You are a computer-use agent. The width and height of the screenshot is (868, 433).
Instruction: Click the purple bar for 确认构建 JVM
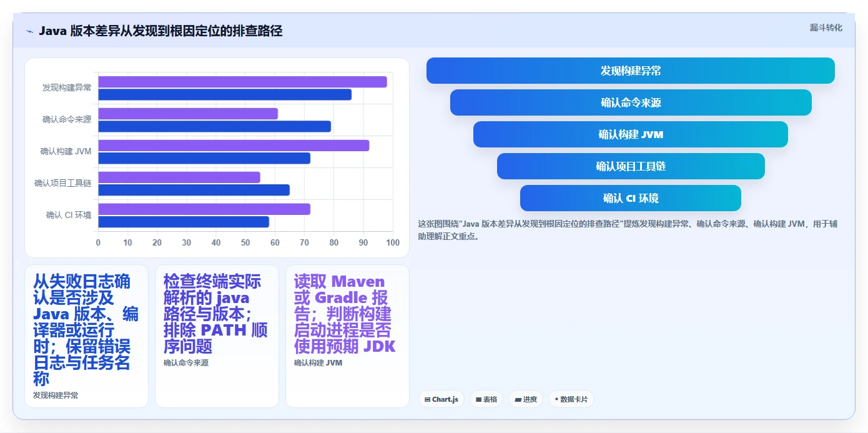(x=234, y=146)
